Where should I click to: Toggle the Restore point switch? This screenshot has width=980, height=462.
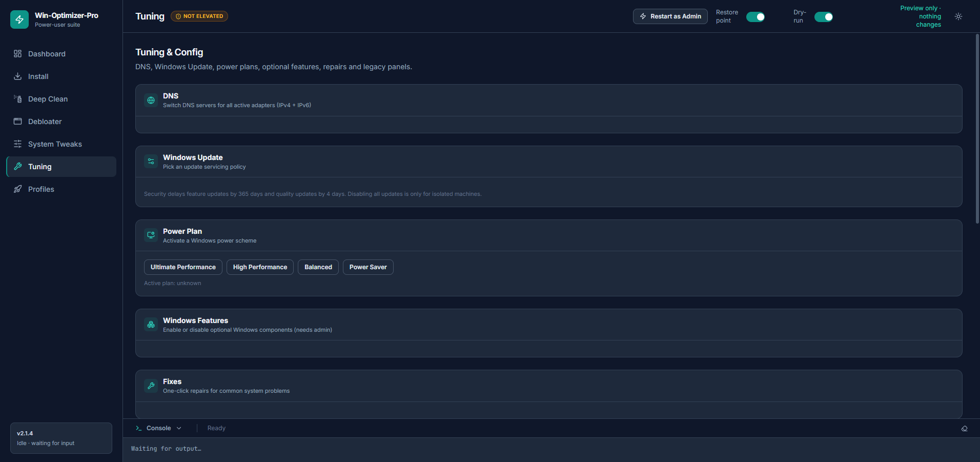756,17
